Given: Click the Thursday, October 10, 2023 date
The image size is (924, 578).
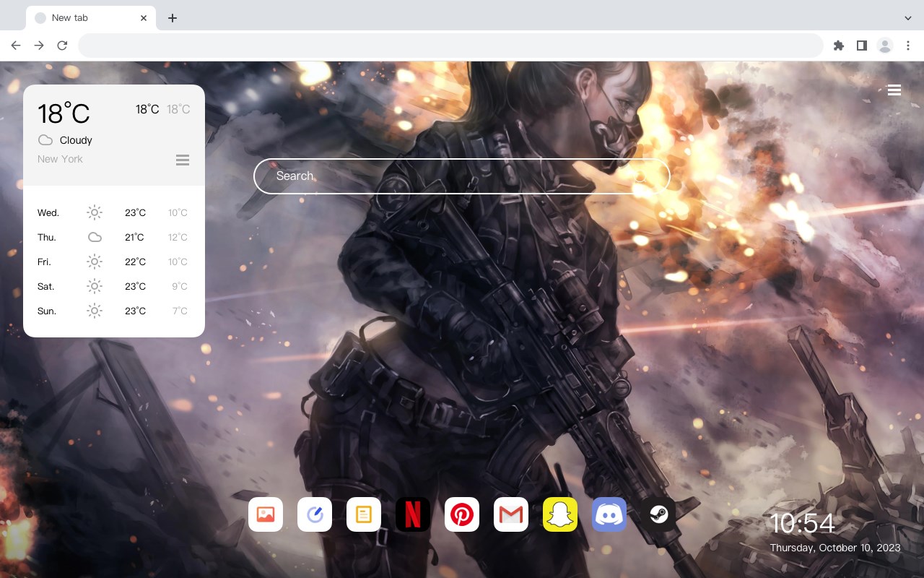Looking at the screenshot, I should coord(835,548).
